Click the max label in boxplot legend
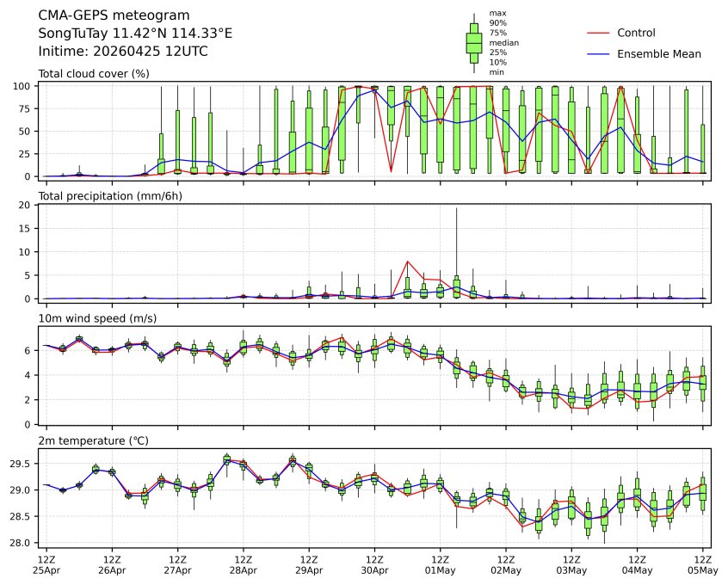The width and height of the screenshot is (728, 585). coord(496,13)
